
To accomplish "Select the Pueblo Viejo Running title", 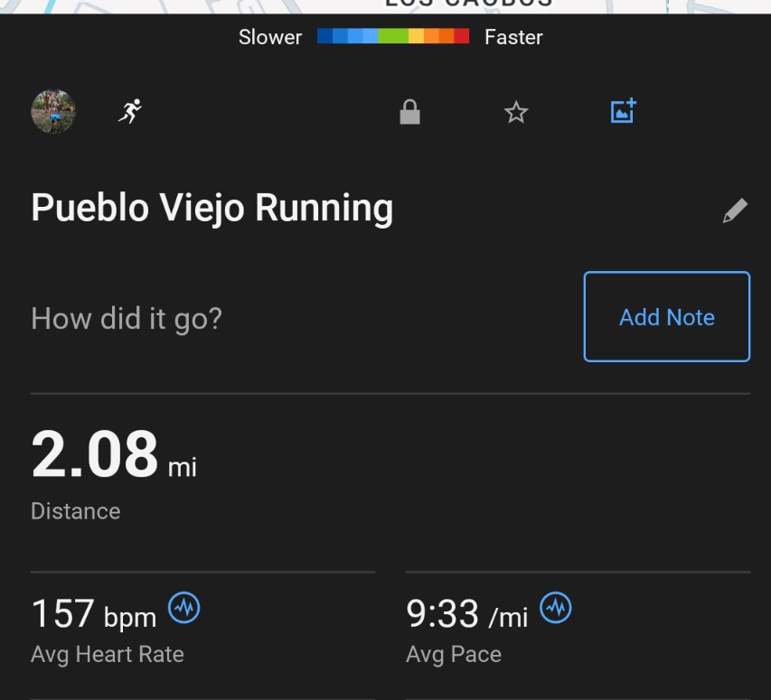I will [212, 208].
